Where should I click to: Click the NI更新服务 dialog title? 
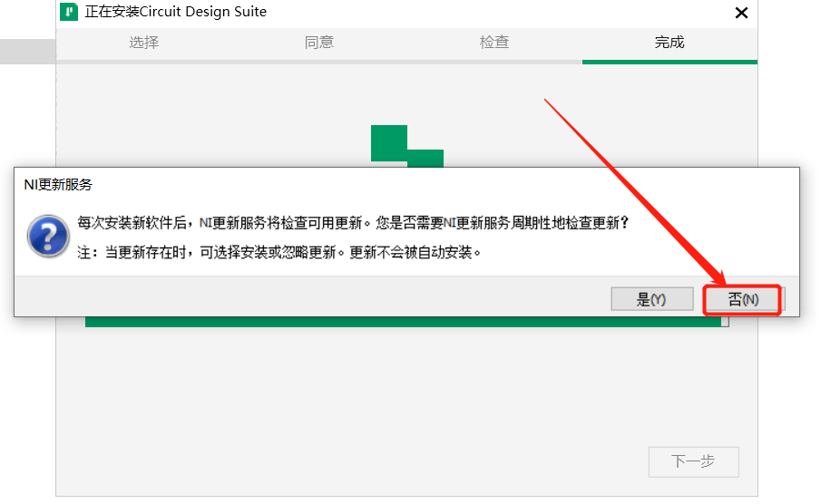pyautogui.click(x=58, y=185)
